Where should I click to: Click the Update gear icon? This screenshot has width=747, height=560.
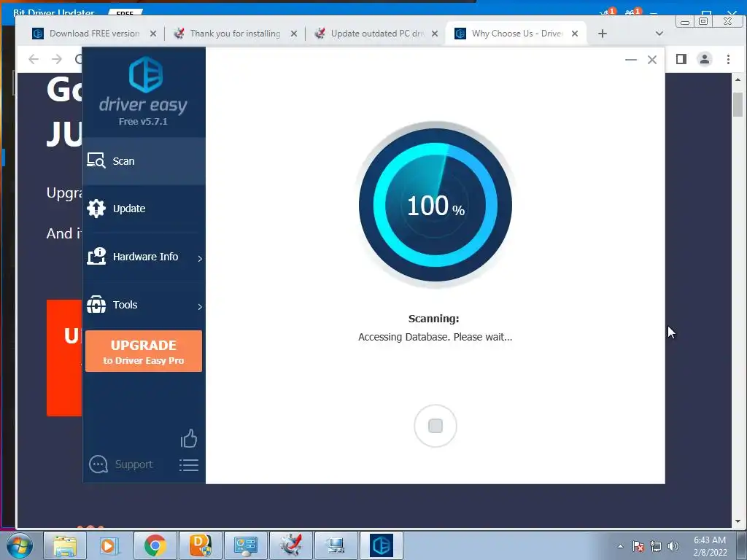[x=96, y=209]
